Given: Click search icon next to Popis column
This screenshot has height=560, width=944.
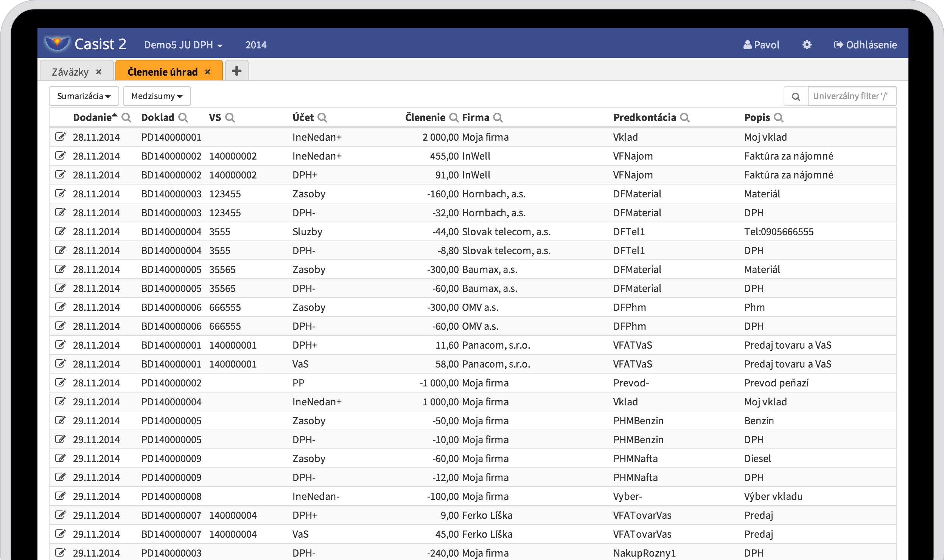Looking at the screenshot, I should (778, 118).
